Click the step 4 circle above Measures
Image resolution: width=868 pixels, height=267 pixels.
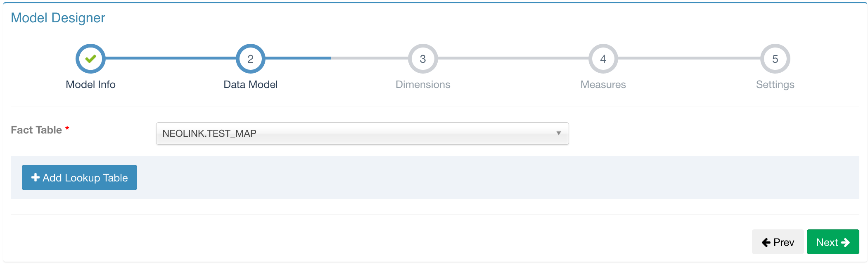click(603, 59)
